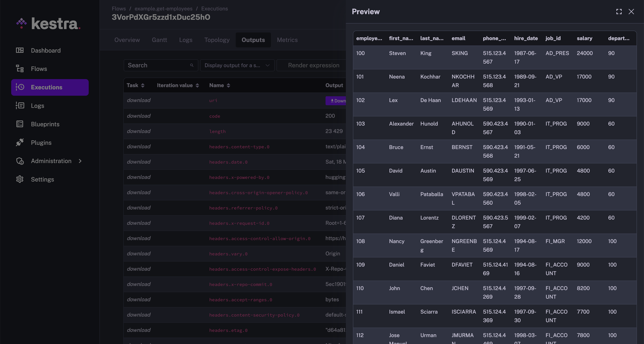Click the headers.date.0 row name
The image size is (644, 344).
(228, 162)
